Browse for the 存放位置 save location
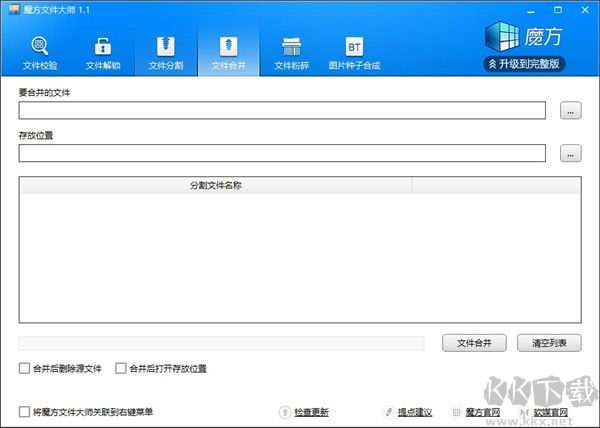Image resolution: width=600 pixels, height=428 pixels. pos(570,154)
